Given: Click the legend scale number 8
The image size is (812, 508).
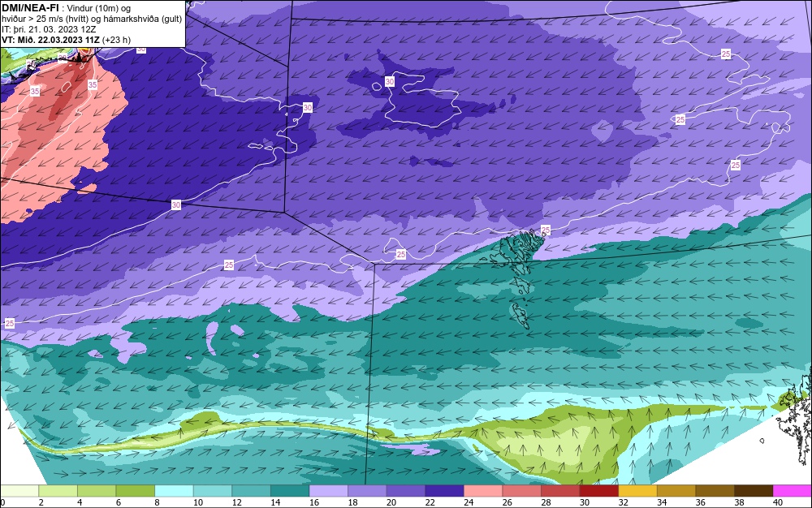Looking at the screenshot, I should tap(157, 502).
